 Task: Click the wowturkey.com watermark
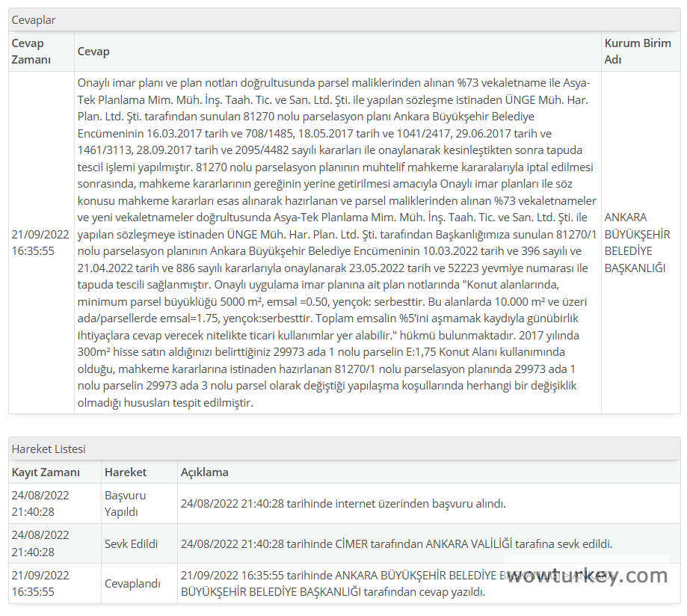tap(587, 576)
